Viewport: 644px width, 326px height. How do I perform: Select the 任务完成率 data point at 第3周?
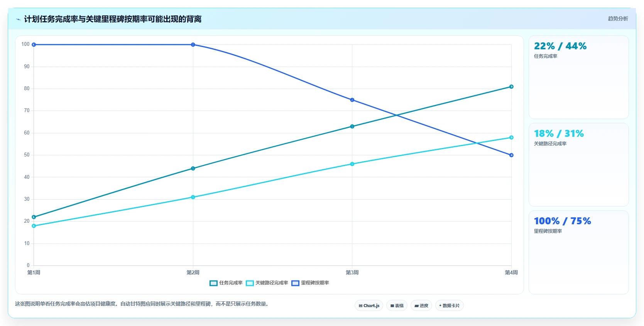[352, 126]
